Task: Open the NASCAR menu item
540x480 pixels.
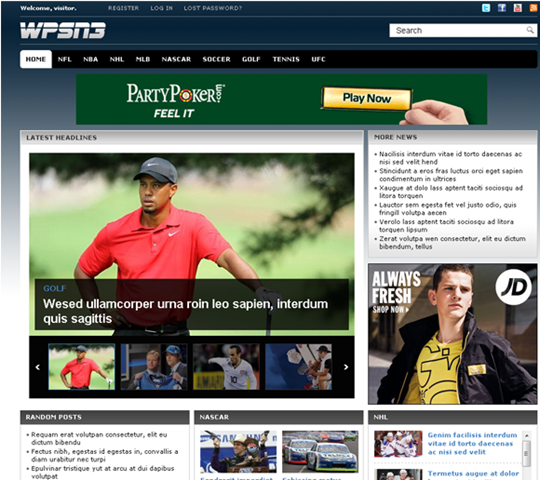Action: (176, 59)
